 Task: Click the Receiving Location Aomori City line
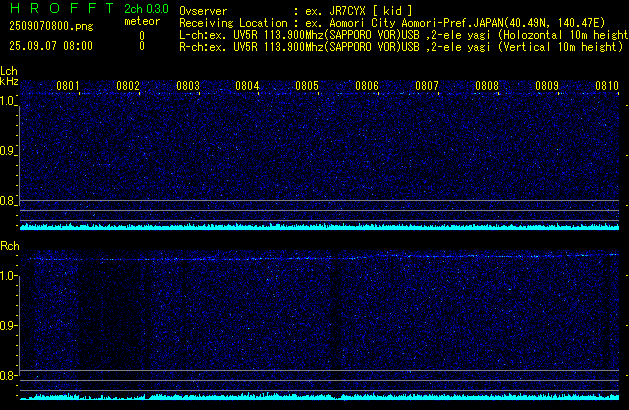coord(392,23)
